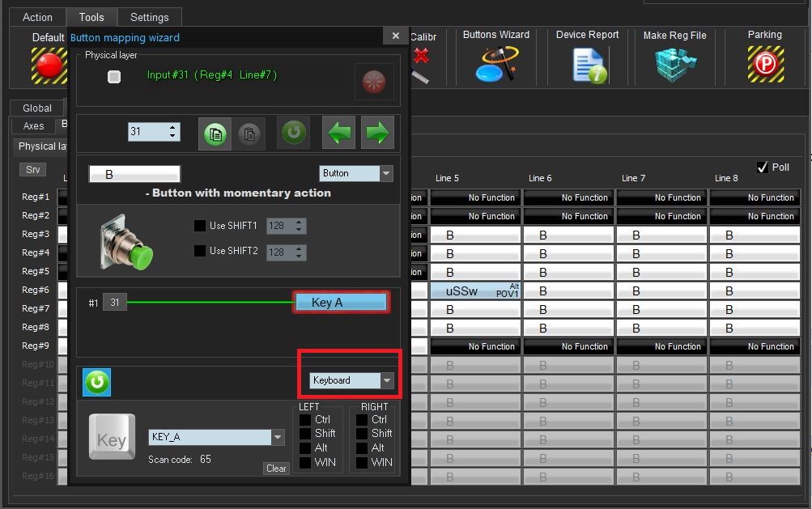
Task: Switch to the Action tab
Action: [x=37, y=17]
